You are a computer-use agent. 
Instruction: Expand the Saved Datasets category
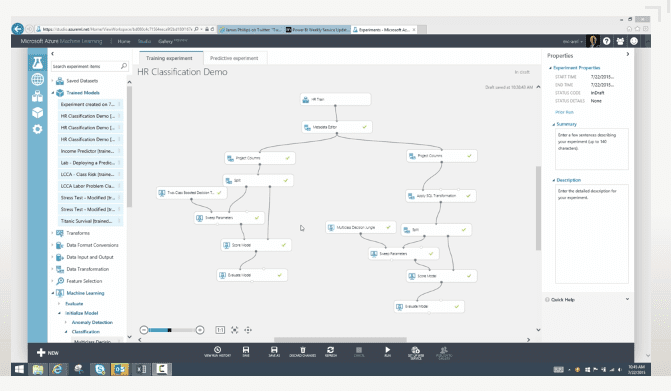pyautogui.click(x=53, y=80)
